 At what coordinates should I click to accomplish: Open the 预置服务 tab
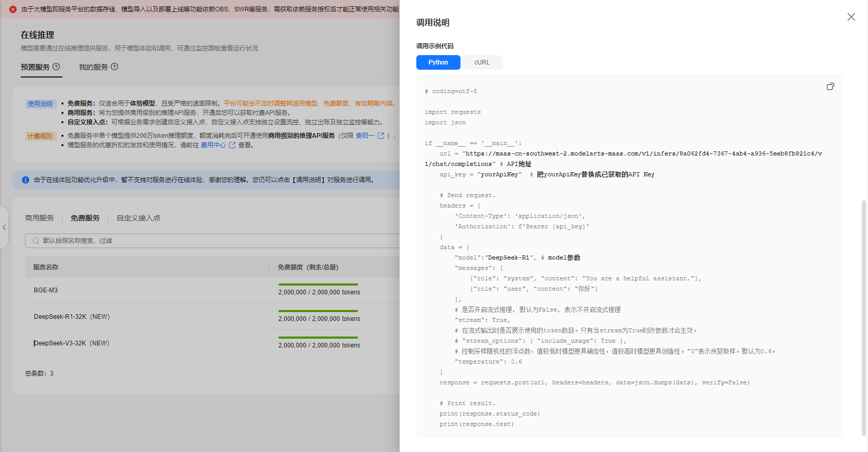[35, 67]
